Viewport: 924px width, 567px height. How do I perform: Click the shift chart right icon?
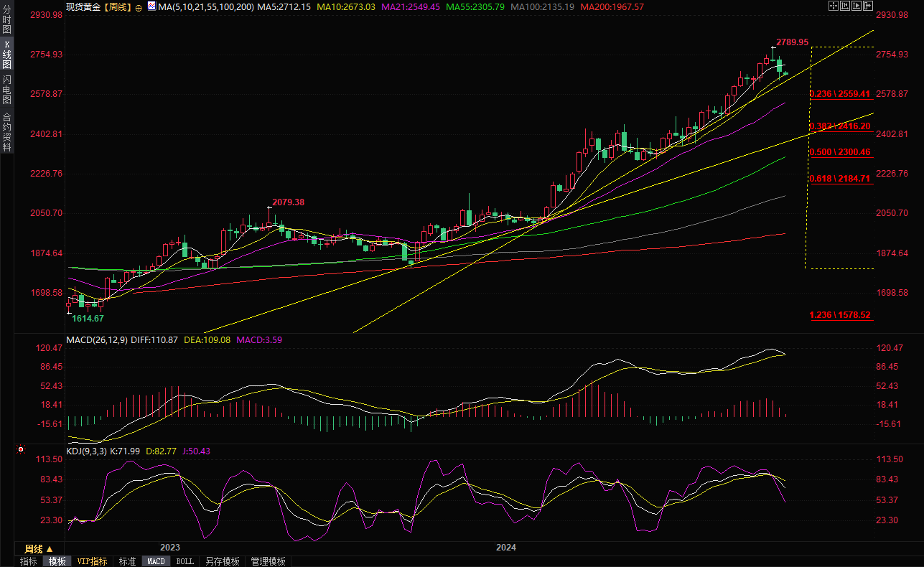tap(868, 6)
